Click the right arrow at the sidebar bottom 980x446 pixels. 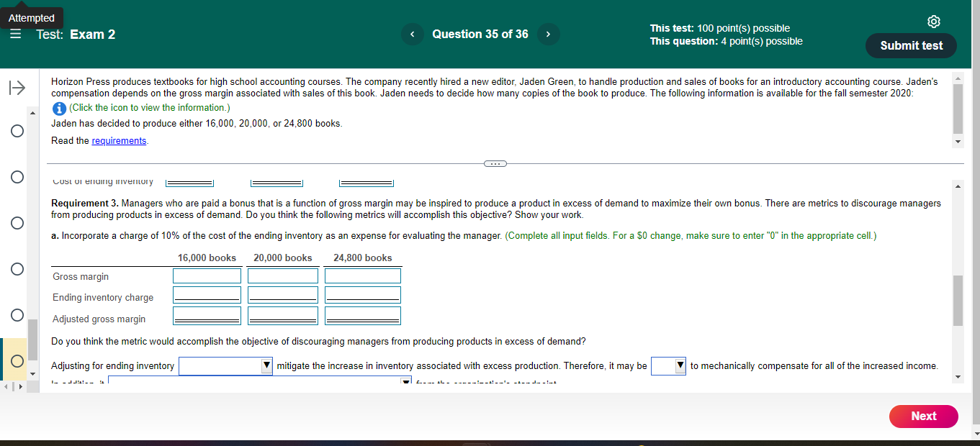(x=21, y=386)
